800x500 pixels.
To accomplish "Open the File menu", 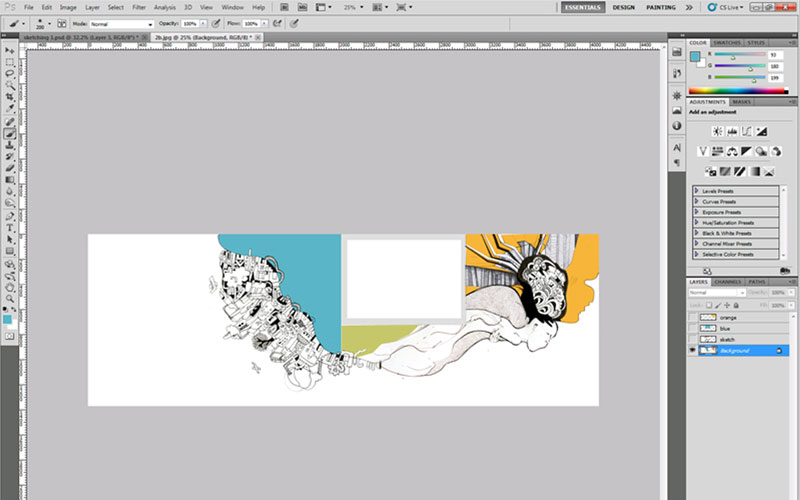I will pos(29,7).
